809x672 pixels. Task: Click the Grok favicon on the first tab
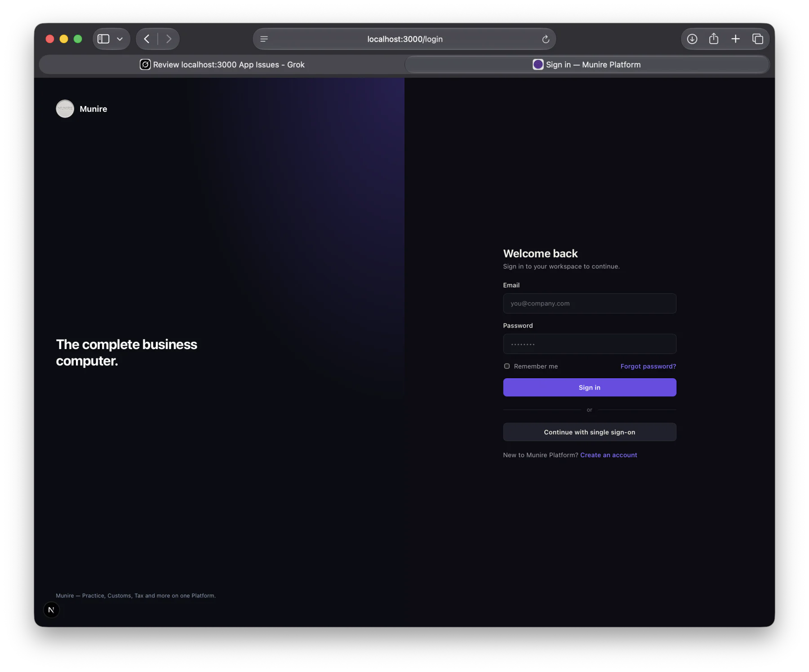pos(145,65)
